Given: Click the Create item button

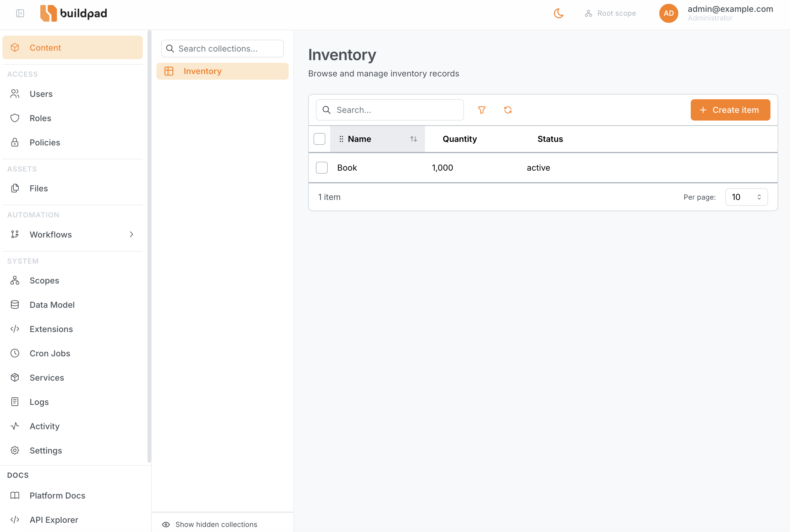Looking at the screenshot, I should click(730, 110).
